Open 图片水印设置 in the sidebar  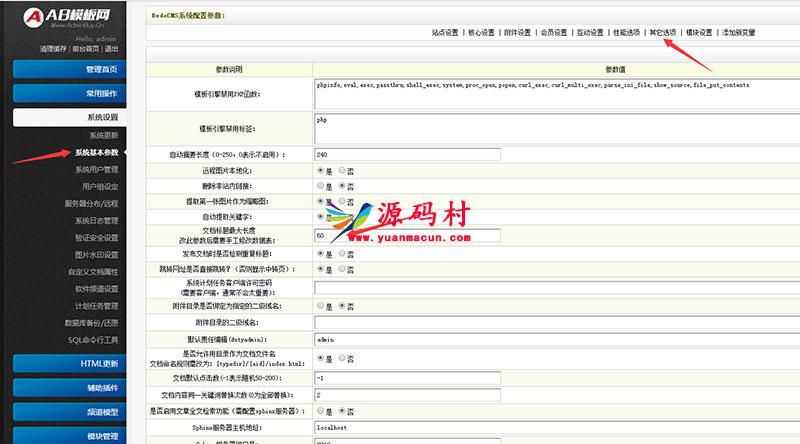[96, 255]
